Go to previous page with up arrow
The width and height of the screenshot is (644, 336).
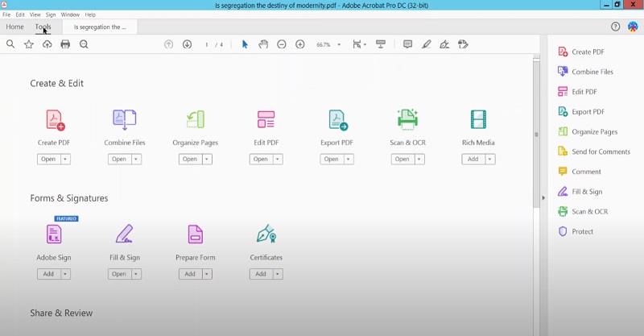pyautogui.click(x=168, y=44)
